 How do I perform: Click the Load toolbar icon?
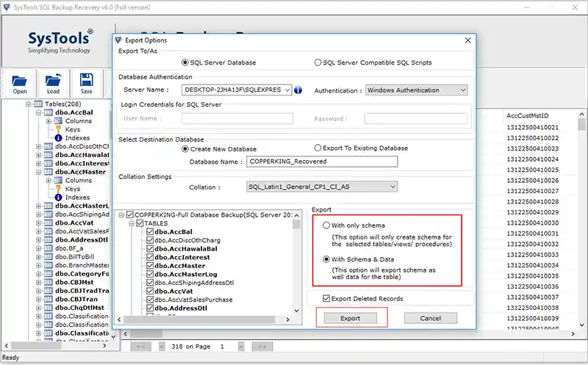tap(53, 81)
